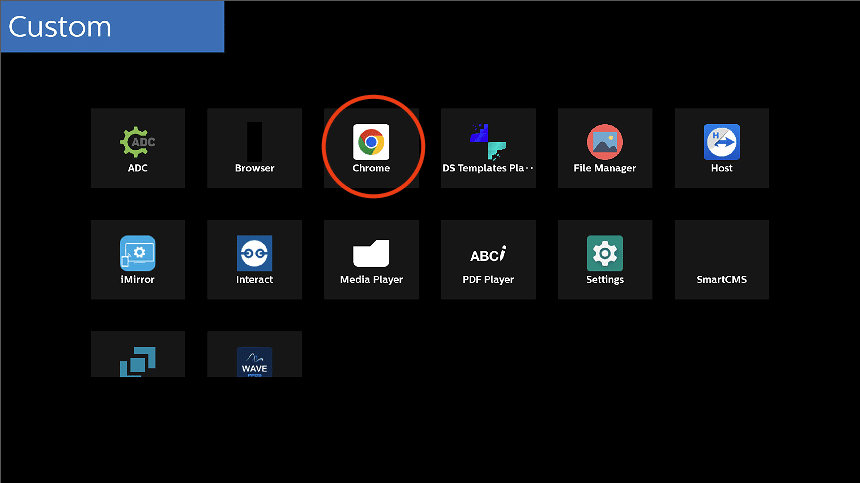This screenshot has height=483, width=860.
Task: Launch the PDF Player app
Action: point(488,259)
